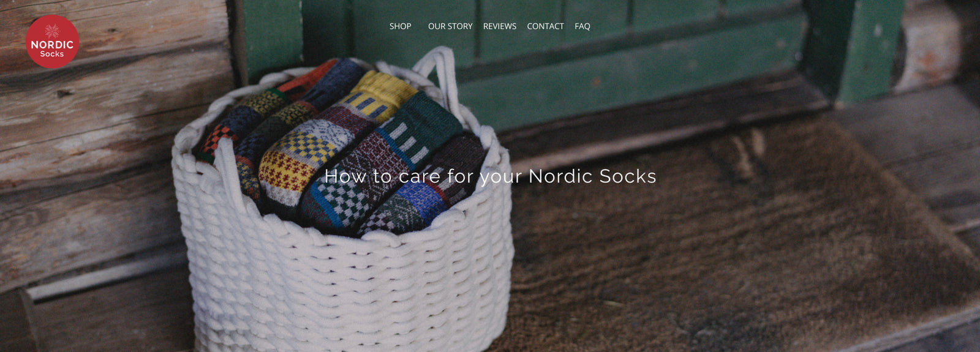Click the log wall left of the basket
The height and width of the screenshot is (352, 980).
click(92, 153)
